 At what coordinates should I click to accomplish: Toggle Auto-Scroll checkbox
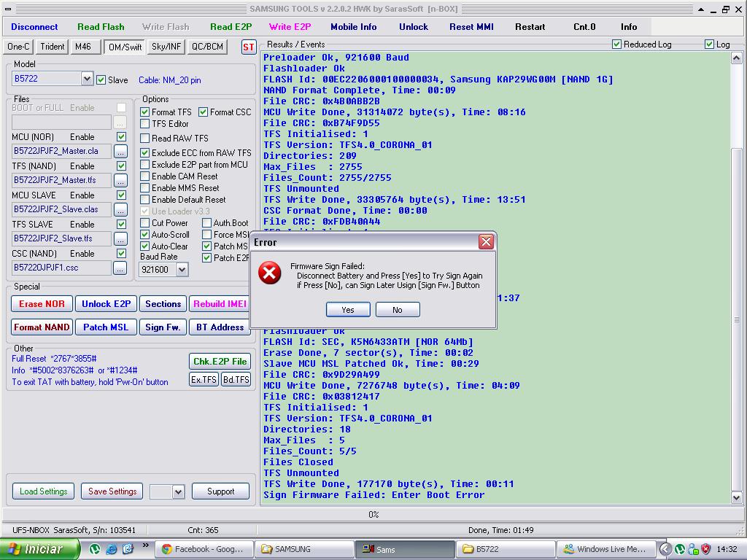[145, 235]
